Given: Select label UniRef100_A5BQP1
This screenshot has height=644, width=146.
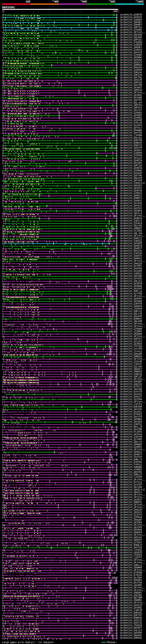Looking at the screenshot, I should (131, 593).
